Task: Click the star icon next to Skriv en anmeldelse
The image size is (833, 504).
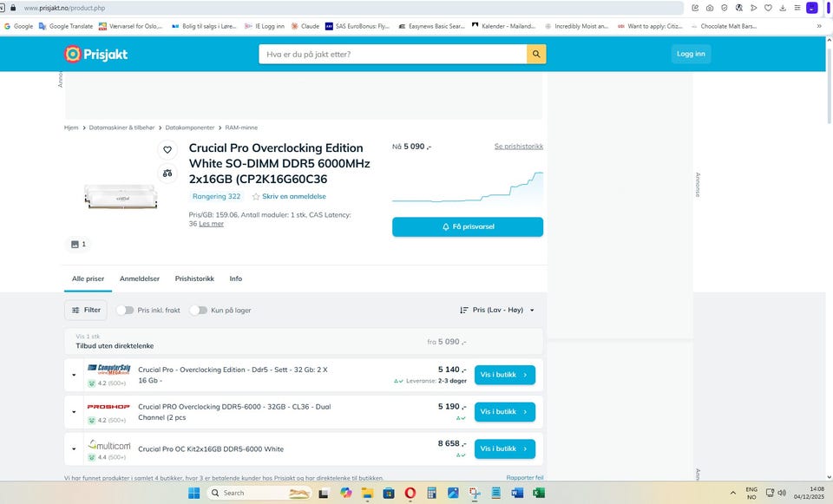Action: point(255,197)
